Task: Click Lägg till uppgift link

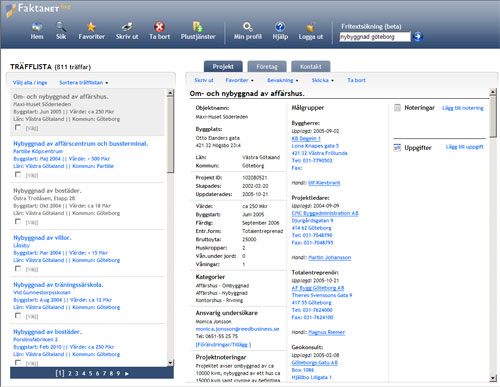Action: pyautogui.click(x=465, y=147)
